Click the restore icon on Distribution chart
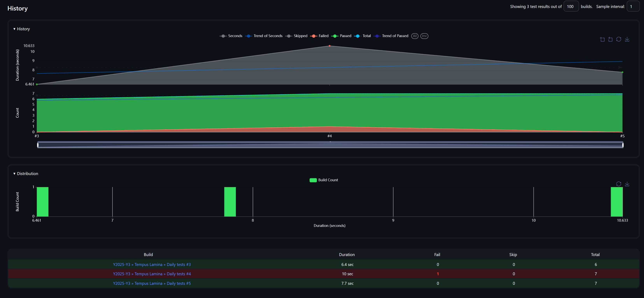The height and width of the screenshot is (298, 644). 619,184
